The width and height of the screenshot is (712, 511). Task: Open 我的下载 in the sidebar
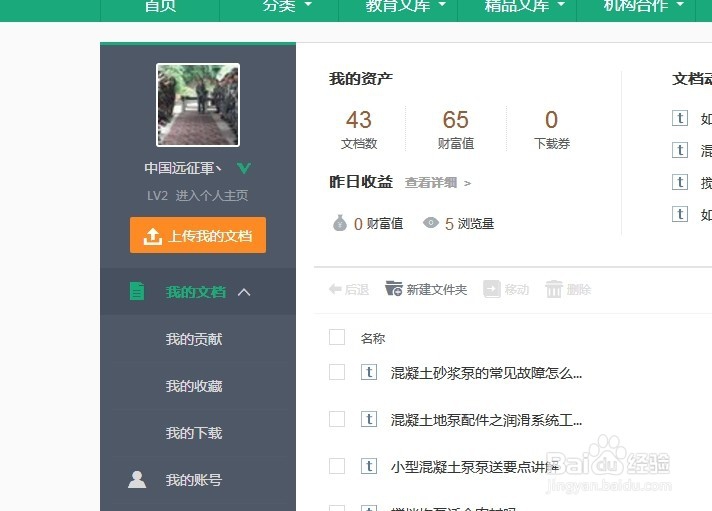pos(194,433)
